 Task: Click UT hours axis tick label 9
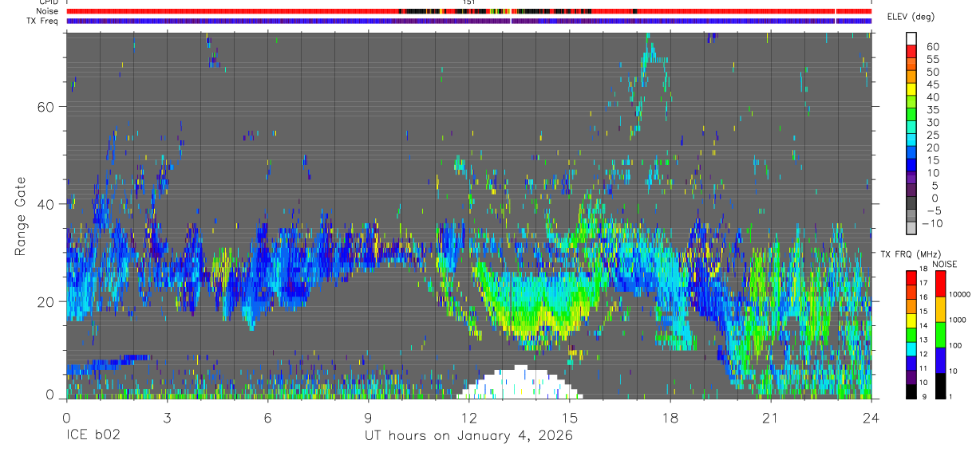368,418
